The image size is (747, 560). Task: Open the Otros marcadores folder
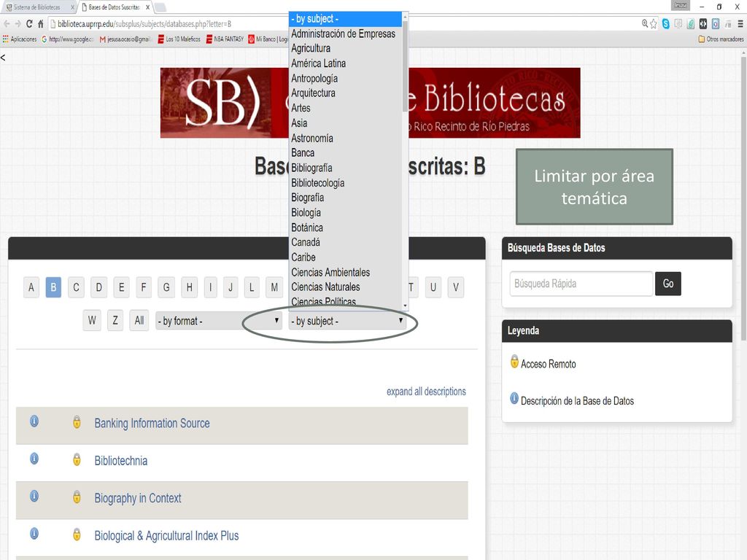(x=721, y=39)
